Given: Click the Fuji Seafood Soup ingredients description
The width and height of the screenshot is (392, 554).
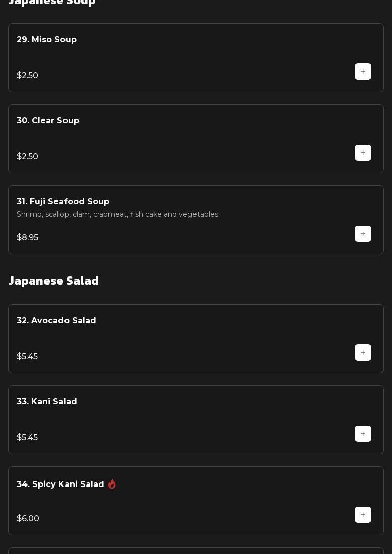Looking at the screenshot, I should 118,214.
